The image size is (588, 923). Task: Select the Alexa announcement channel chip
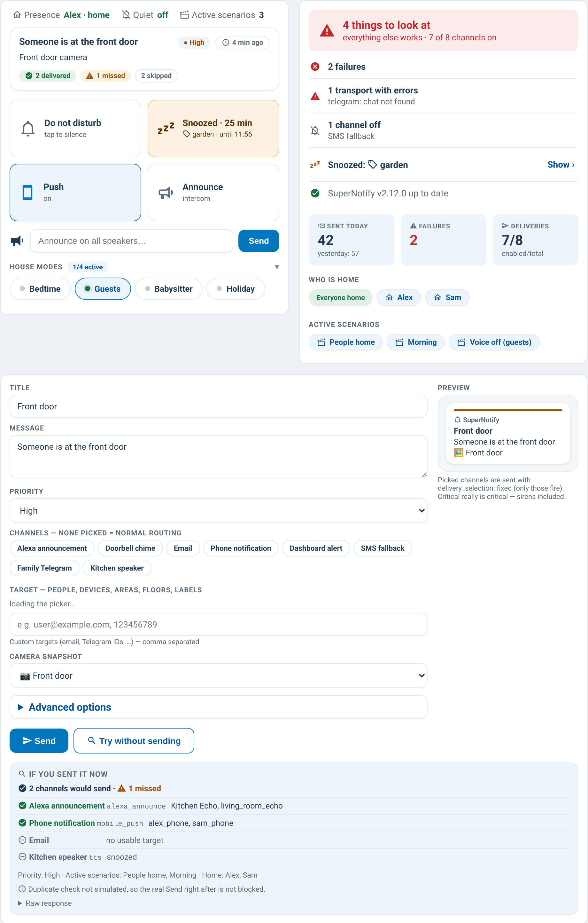tap(52, 548)
